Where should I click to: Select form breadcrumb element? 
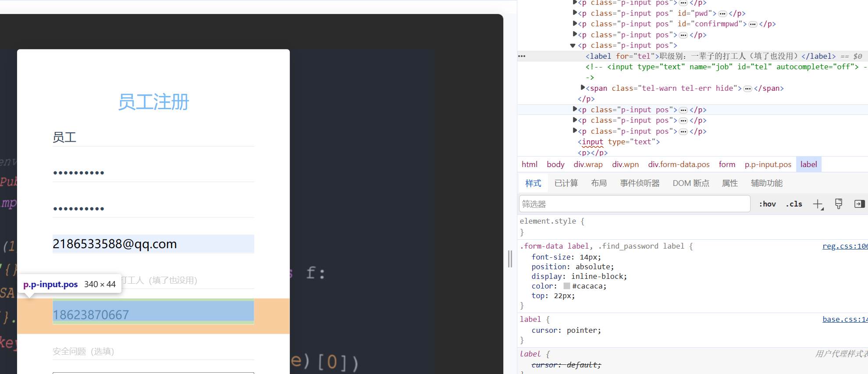(x=727, y=164)
